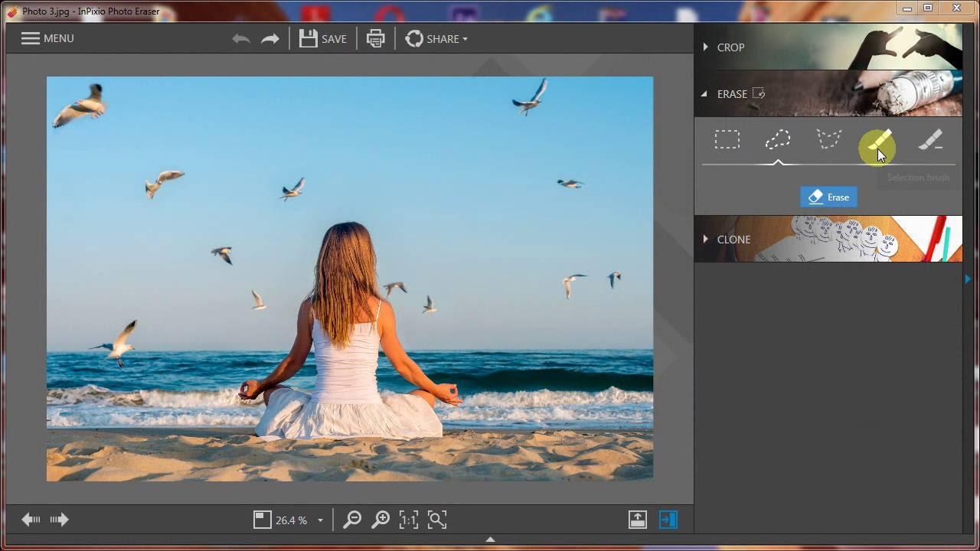Open the hamburger MENU
Image resolution: width=980 pixels, height=551 pixels.
coord(31,38)
